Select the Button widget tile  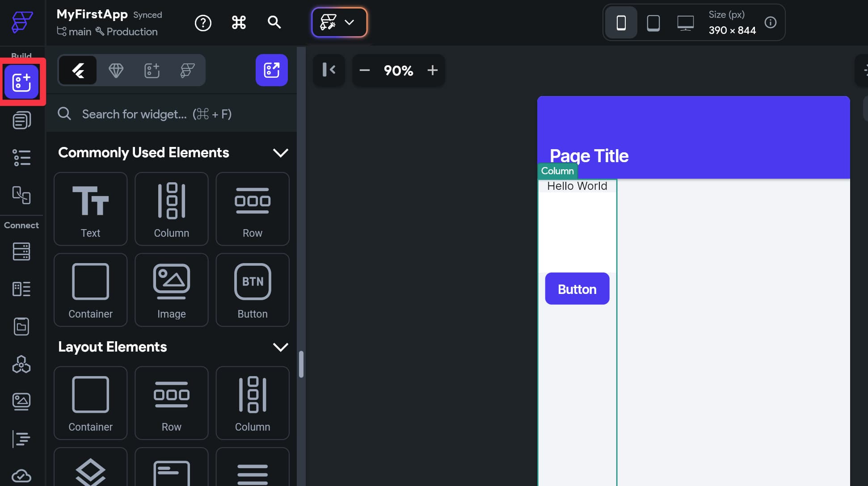click(x=252, y=289)
